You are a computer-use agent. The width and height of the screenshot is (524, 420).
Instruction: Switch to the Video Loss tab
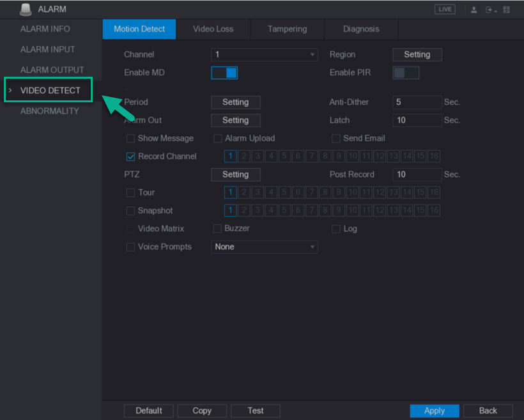[213, 29]
